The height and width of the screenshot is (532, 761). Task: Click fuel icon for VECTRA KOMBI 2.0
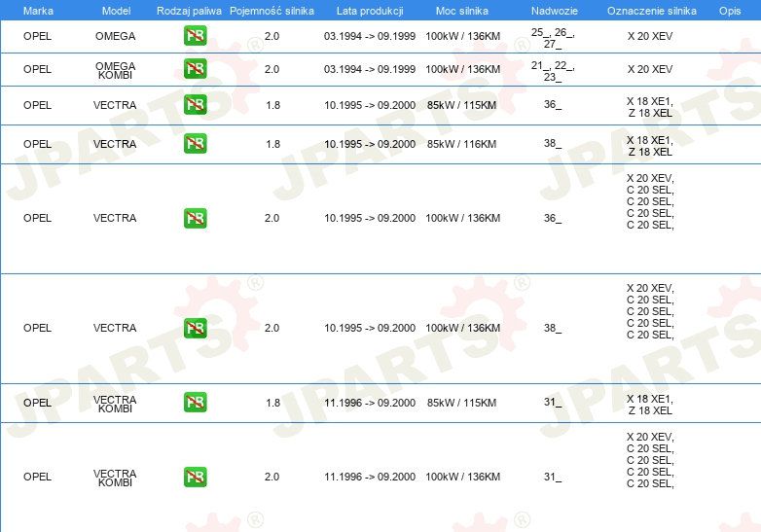coord(195,477)
